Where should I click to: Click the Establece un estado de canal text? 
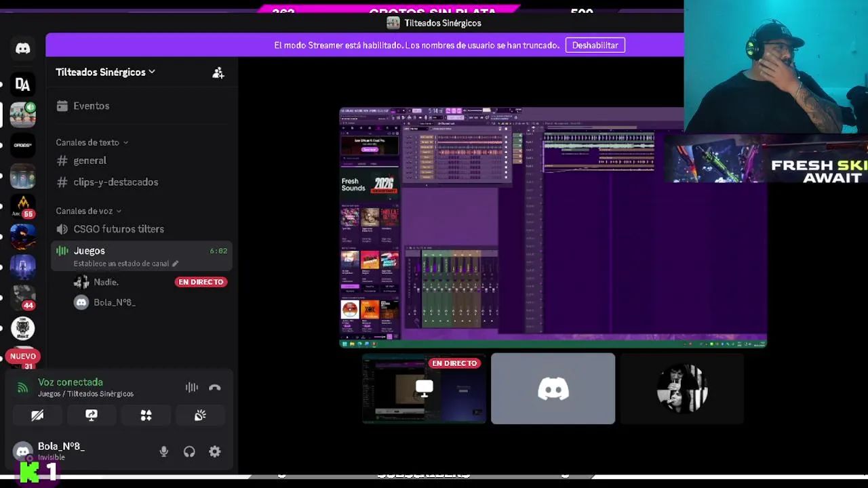121,264
